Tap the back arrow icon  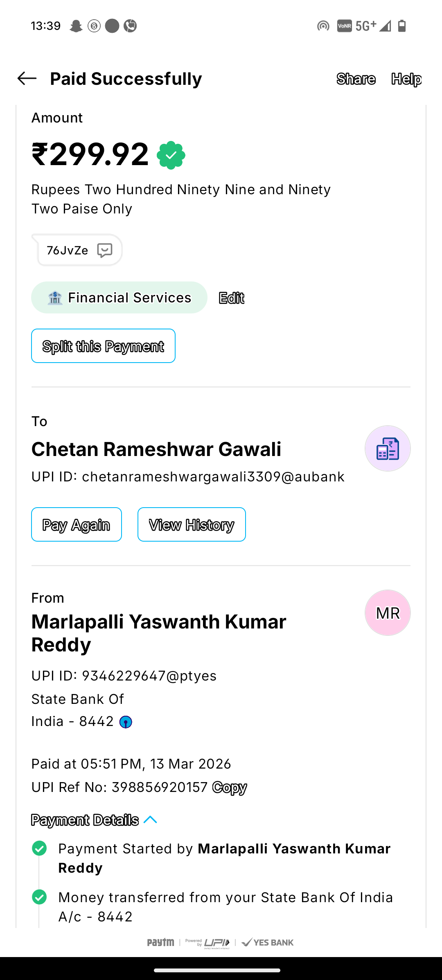click(27, 78)
